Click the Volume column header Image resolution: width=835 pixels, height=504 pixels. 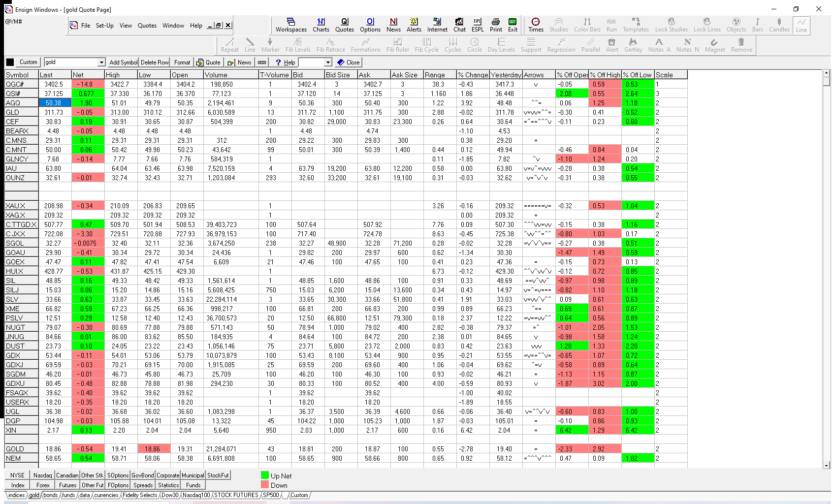tap(231, 75)
